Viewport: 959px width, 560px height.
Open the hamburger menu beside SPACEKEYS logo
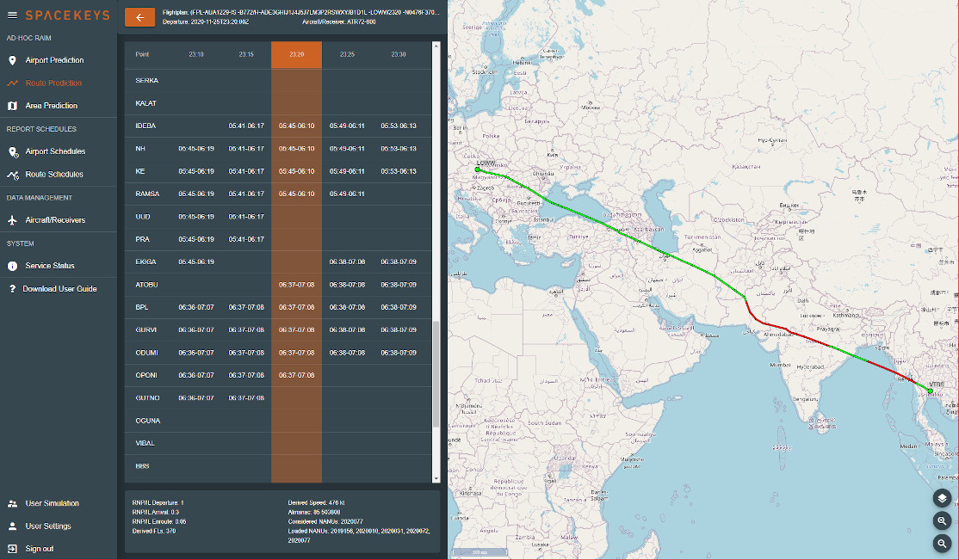coord(12,15)
